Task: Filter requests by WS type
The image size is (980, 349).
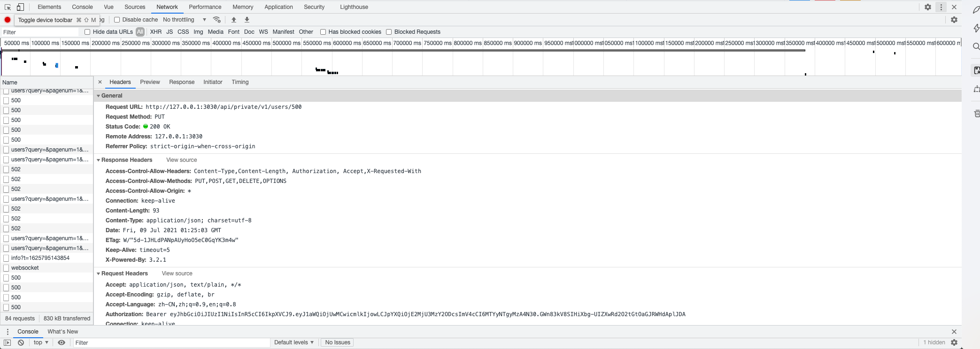Action: pyautogui.click(x=263, y=32)
